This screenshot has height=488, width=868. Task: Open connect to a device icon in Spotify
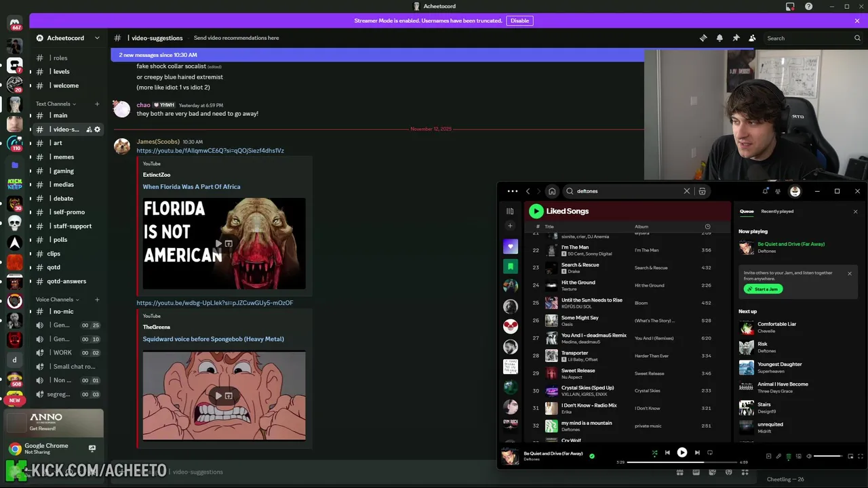[x=798, y=456]
